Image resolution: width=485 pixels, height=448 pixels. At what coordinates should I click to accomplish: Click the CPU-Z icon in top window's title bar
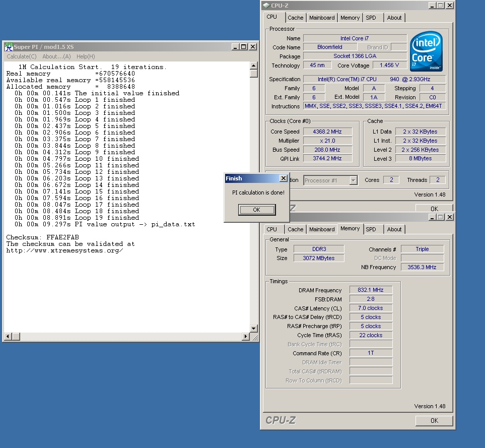click(x=266, y=6)
